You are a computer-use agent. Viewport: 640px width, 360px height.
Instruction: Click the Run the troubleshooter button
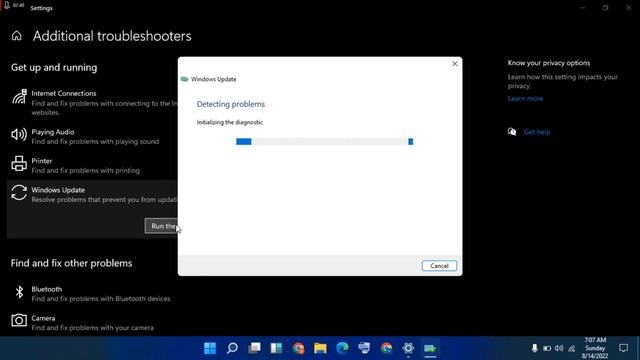pyautogui.click(x=162, y=226)
